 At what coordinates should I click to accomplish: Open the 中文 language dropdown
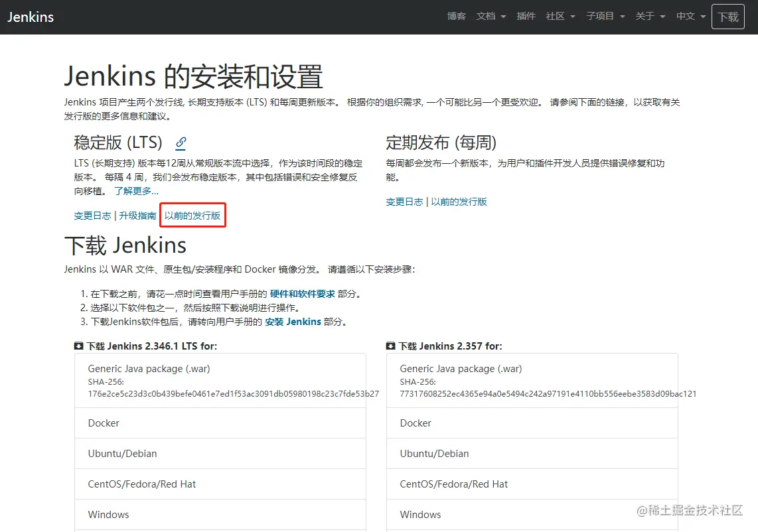pos(691,17)
